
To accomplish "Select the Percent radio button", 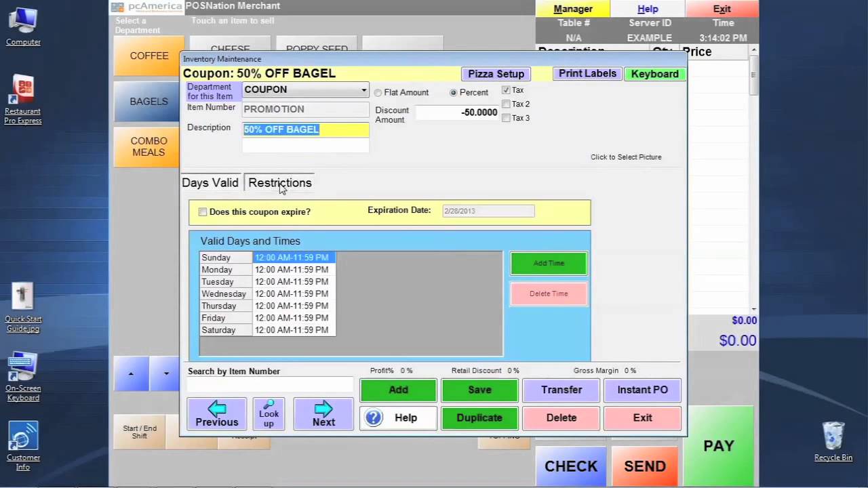I will pyautogui.click(x=454, y=92).
